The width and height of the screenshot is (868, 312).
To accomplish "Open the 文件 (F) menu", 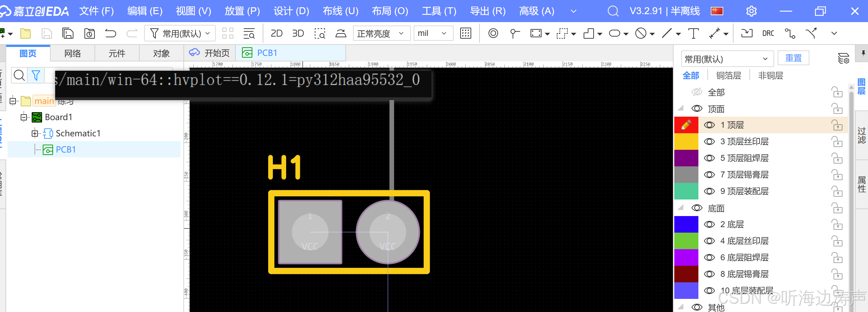I will click(x=97, y=11).
